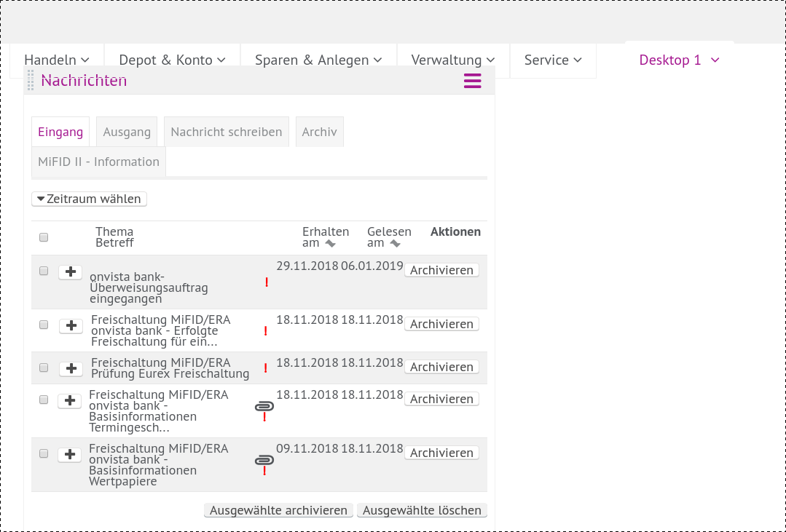Archive the Erfolgte Freischaltung message
Viewport: 786px width, 532px height.
tap(441, 324)
